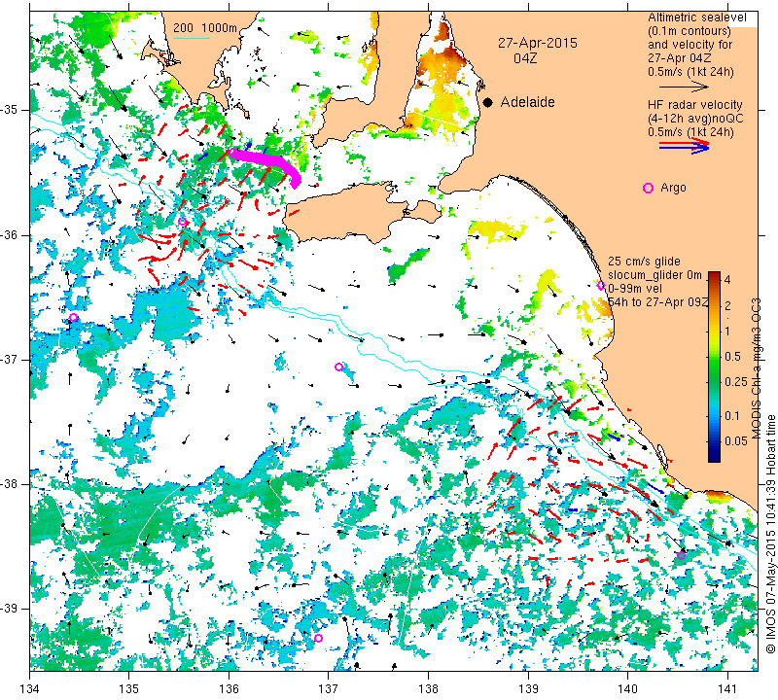Viewport: 778px width, 700px height.
Task: Click the chlorophyll colour bar
Action: pyautogui.click(x=714, y=367)
